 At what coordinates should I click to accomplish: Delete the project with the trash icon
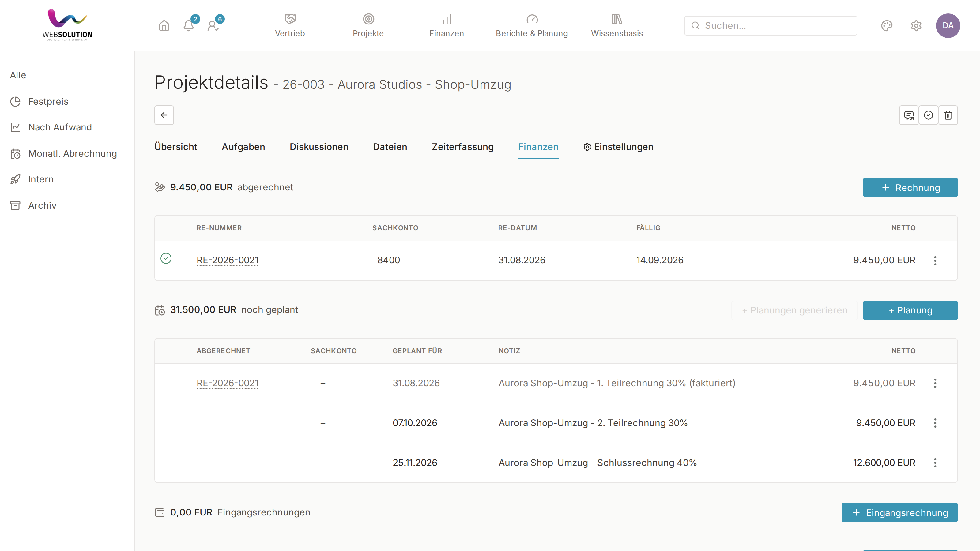pyautogui.click(x=948, y=115)
